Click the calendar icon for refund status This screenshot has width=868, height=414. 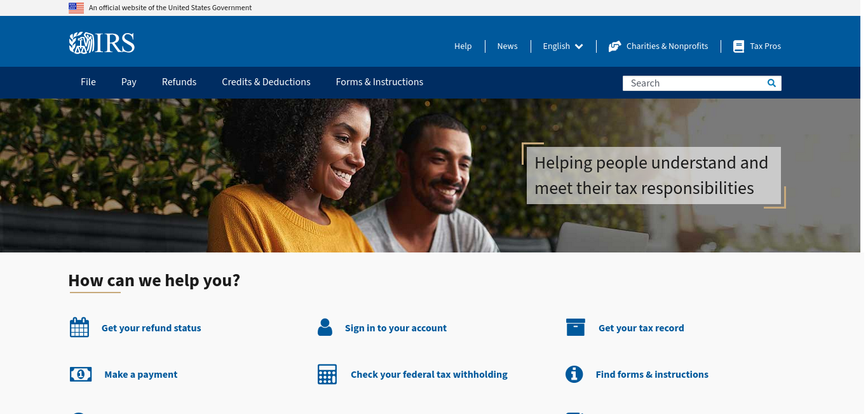click(x=79, y=328)
